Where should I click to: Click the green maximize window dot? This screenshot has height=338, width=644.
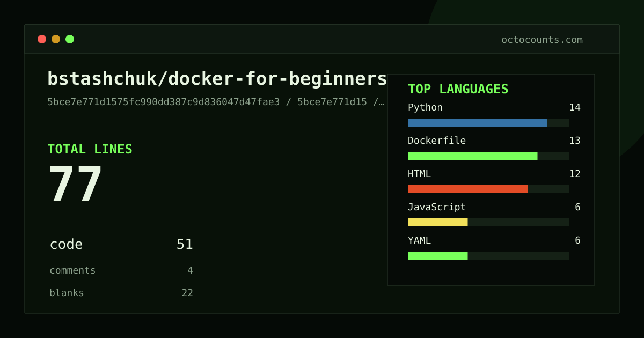[70, 39]
